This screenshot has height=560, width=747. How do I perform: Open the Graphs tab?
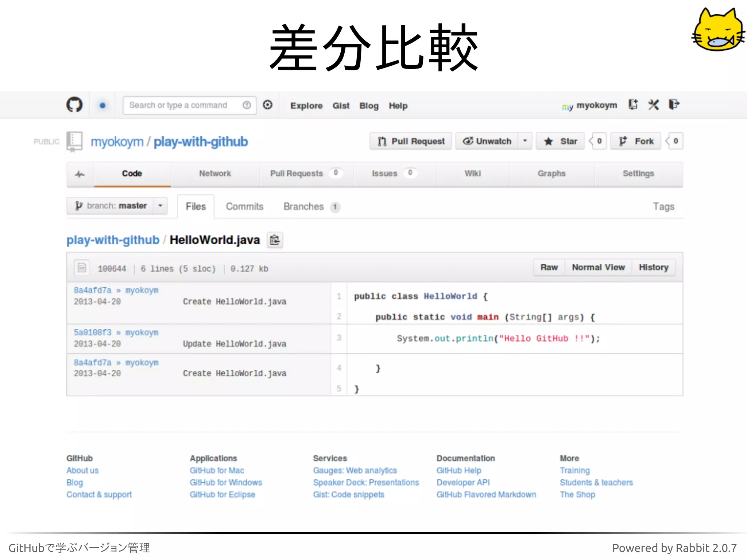pyautogui.click(x=551, y=174)
